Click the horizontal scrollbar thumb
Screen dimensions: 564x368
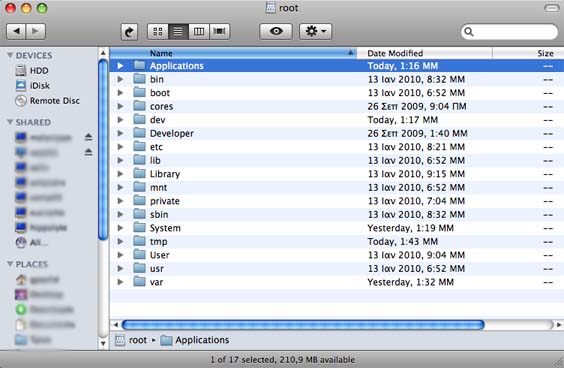pos(303,325)
